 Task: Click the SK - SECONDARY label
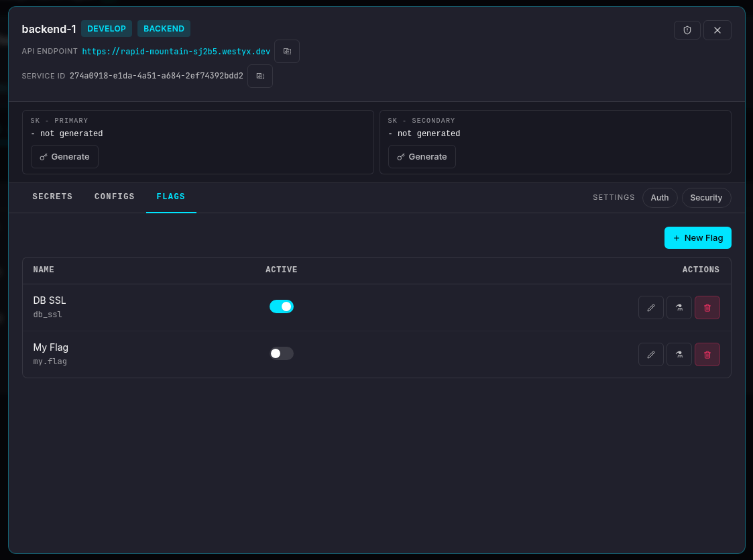pos(421,121)
